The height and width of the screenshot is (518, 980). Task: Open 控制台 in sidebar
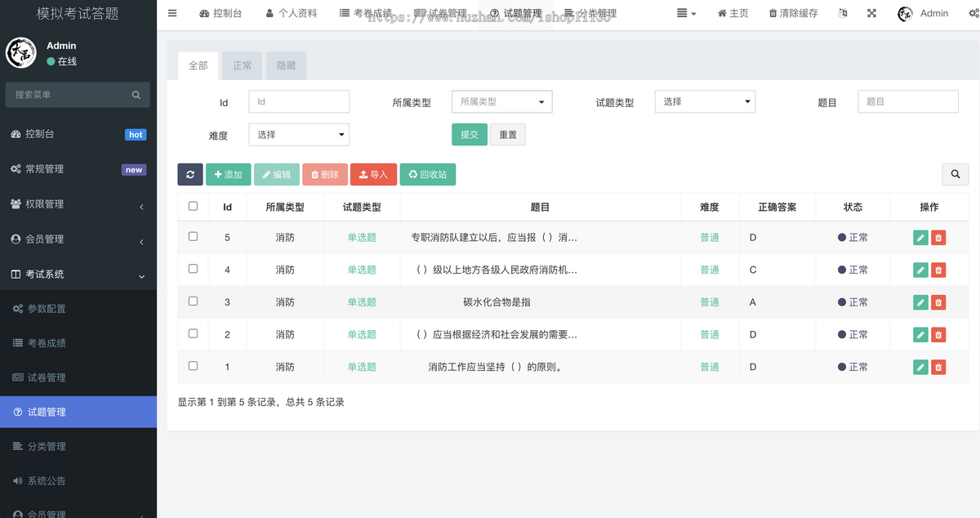(78, 134)
